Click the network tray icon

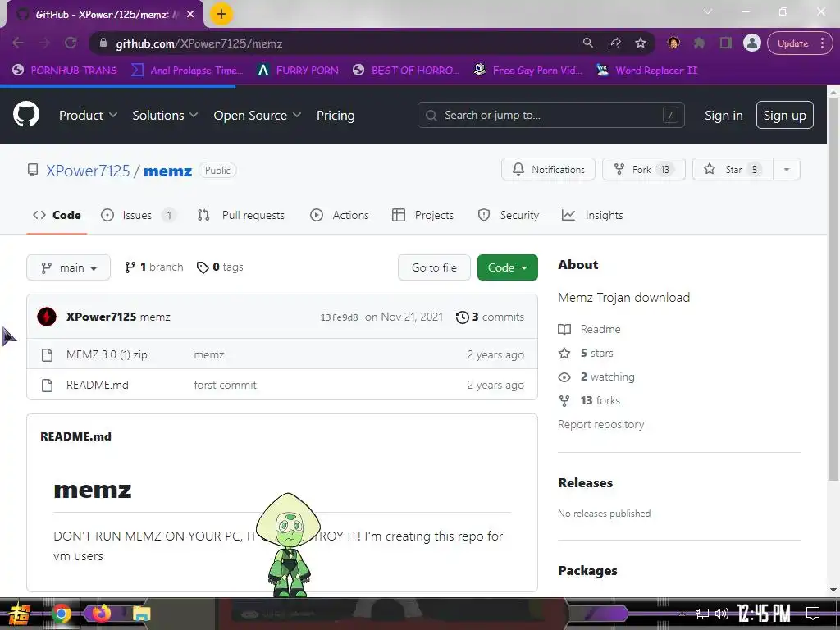click(x=701, y=614)
